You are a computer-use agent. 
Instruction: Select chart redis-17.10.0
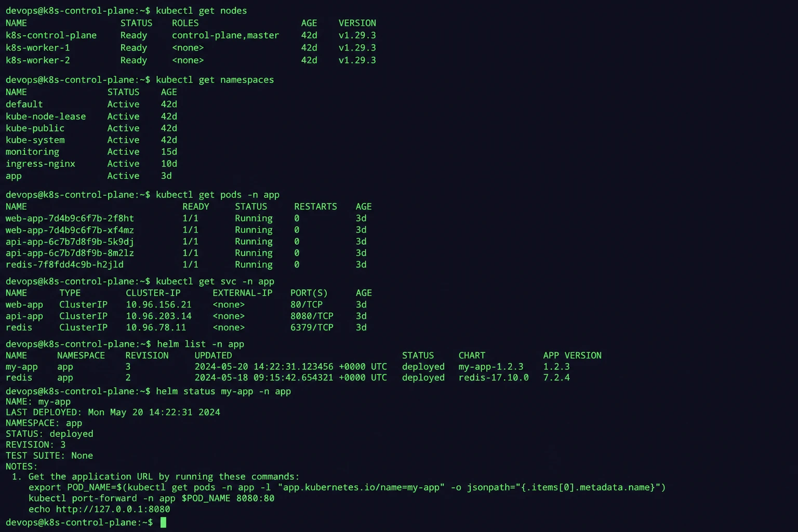pos(493,378)
